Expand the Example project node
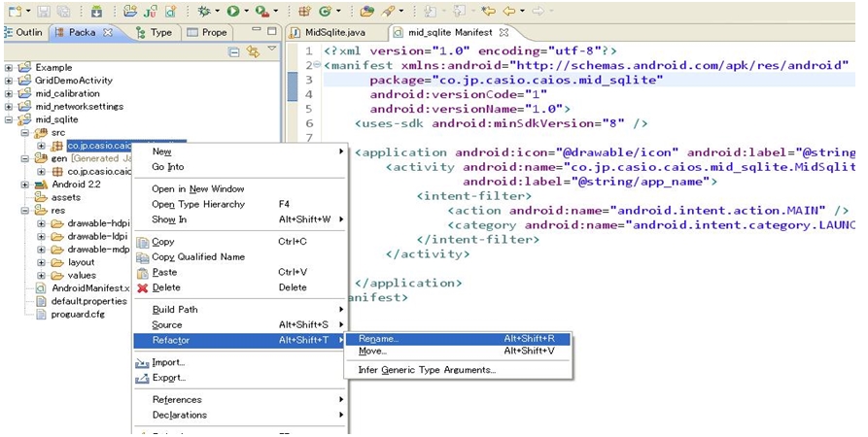Screen dimensions: 868x437 click(x=9, y=68)
